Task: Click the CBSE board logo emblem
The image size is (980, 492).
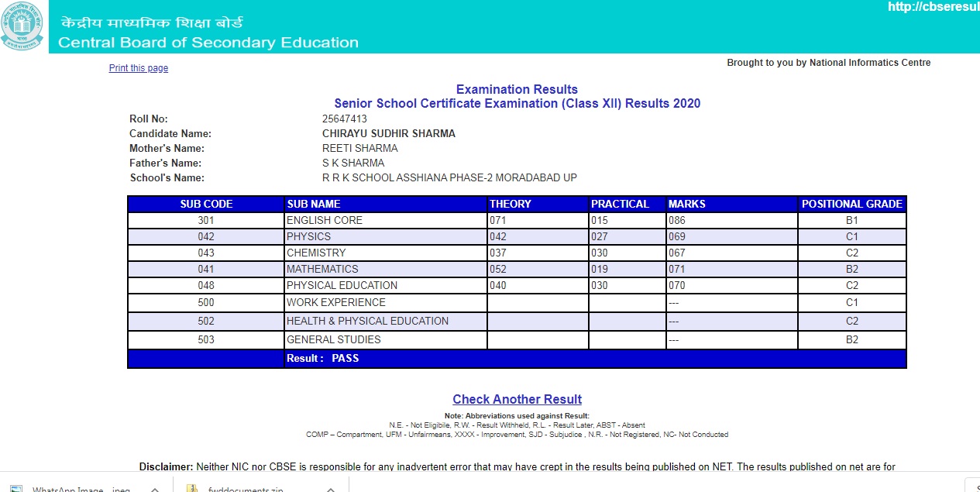Action: pyautogui.click(x=22, y=26)
